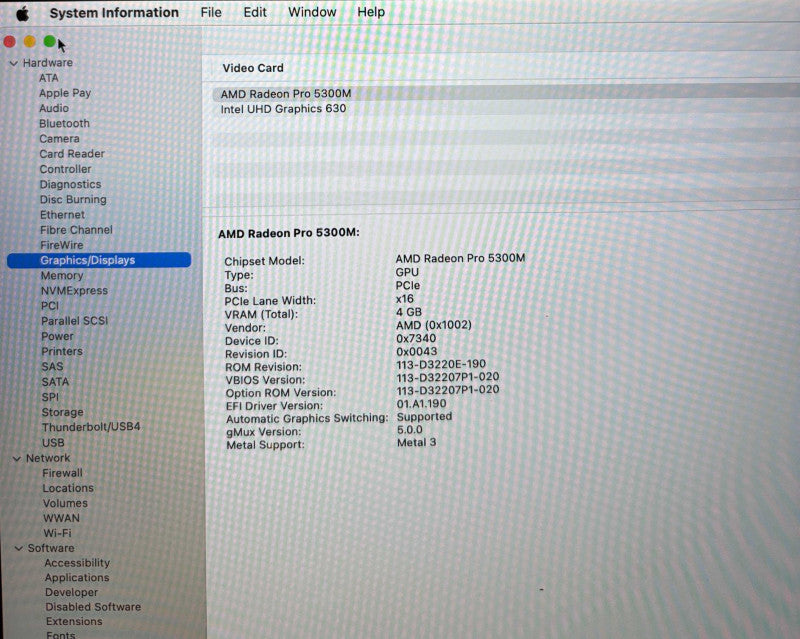Select Firewall under Network
800x639 pixels.
62,473
